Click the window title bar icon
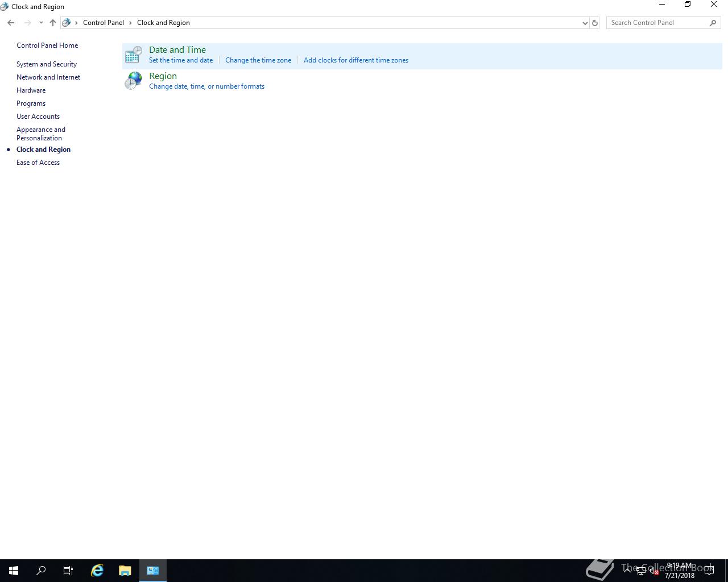 coord(5,7)
